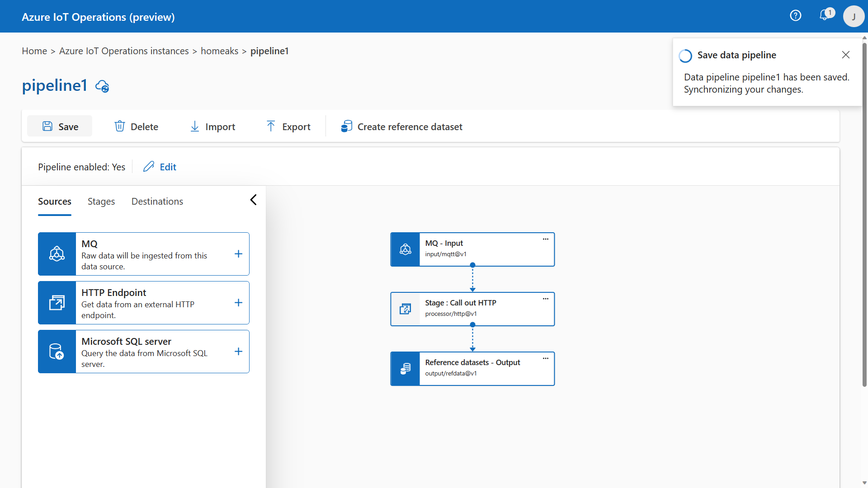868x488 pixels.
Task: Click processor/http@v1 label
Action: pyautogui.click(x=451, y=314)
